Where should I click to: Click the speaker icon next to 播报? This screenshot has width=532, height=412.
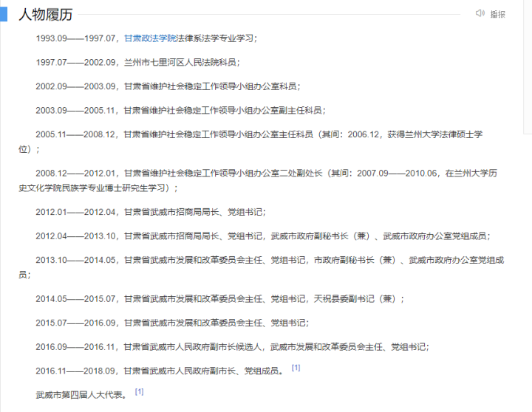480,13
